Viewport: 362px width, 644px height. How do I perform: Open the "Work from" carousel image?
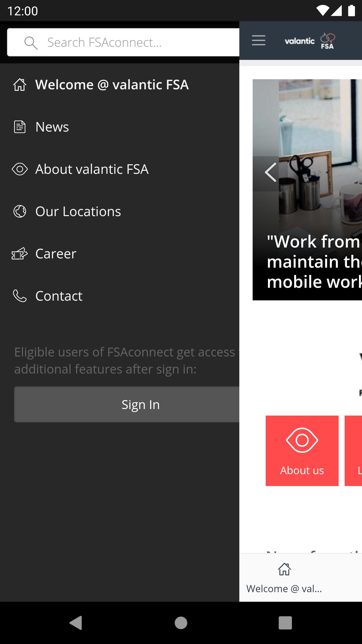coord(307,190)
